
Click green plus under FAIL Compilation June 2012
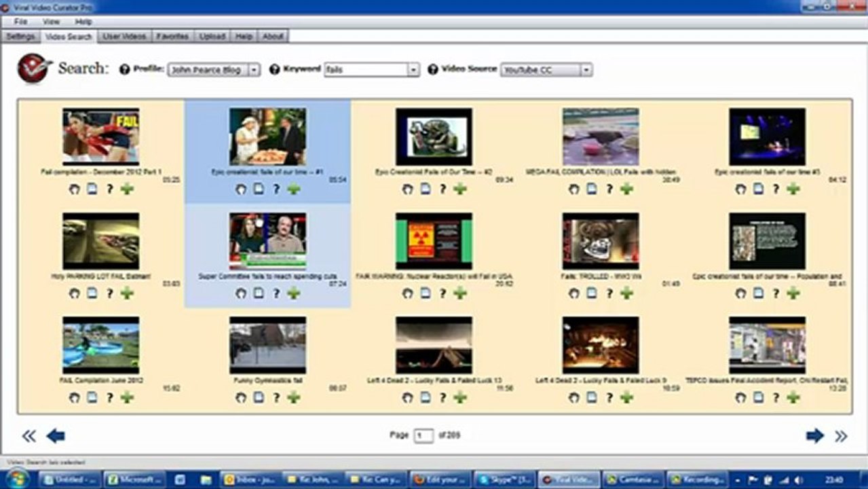click(x=127, y=397)
